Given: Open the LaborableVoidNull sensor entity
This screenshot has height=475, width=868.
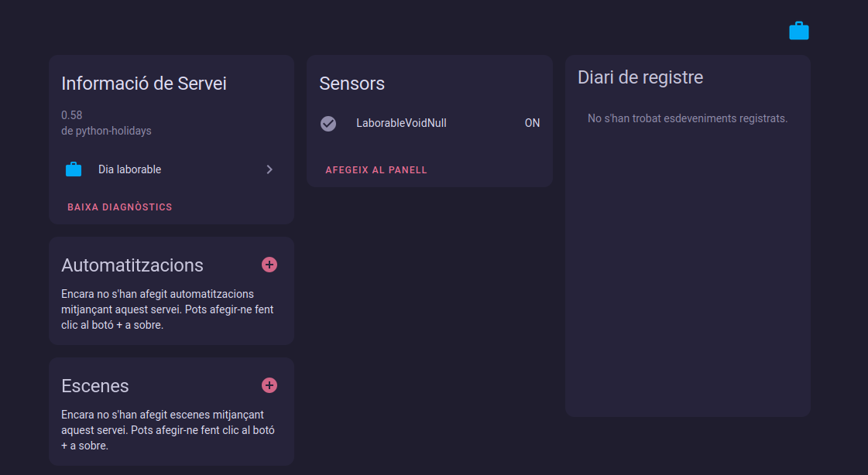Looking at the screenshot, I should click(401, 123).
